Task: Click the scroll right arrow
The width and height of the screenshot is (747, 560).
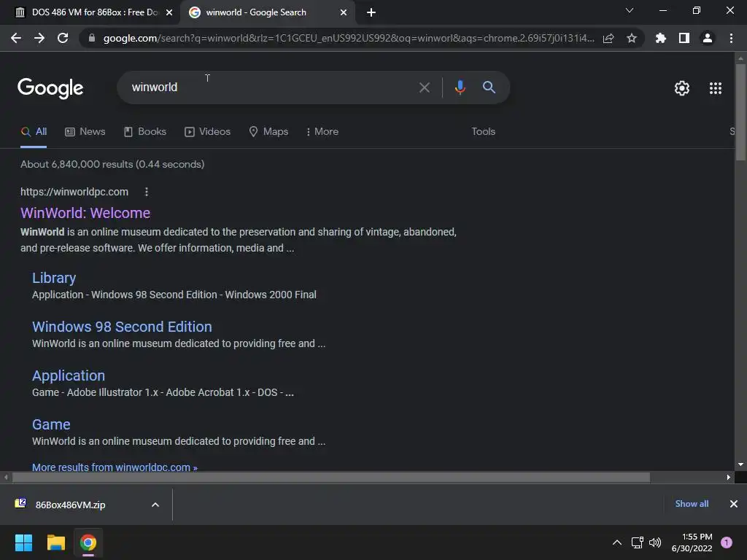Action: click(729, 477)
